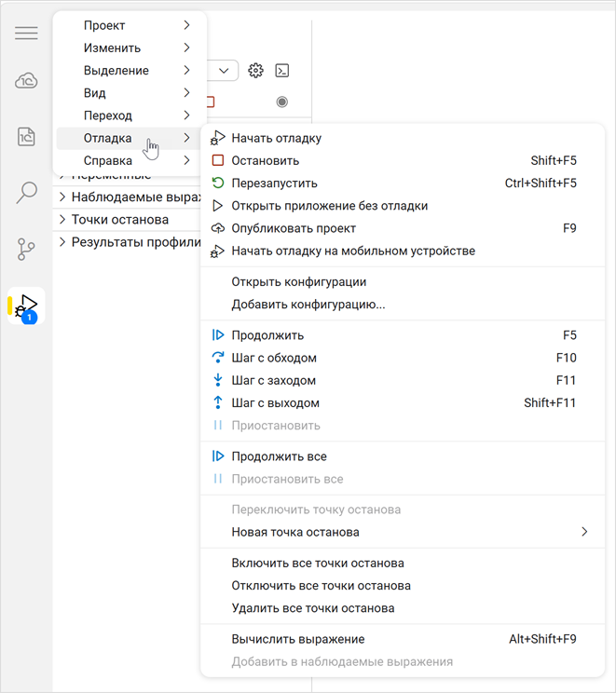Click the Остановить red square icon
This screenshot has width=616, height=693.
point(218,160)
